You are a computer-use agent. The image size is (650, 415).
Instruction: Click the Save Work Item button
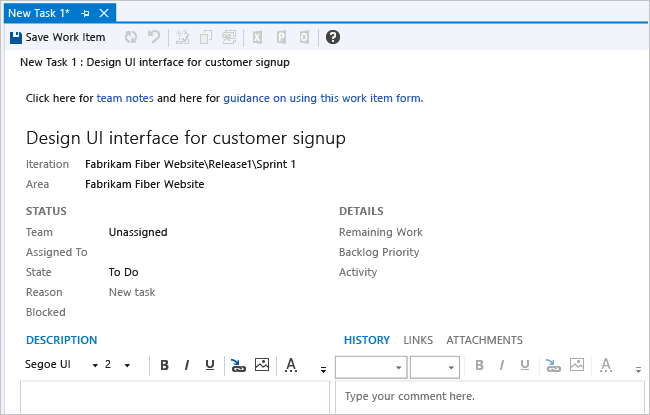click(x=57, y=38)
